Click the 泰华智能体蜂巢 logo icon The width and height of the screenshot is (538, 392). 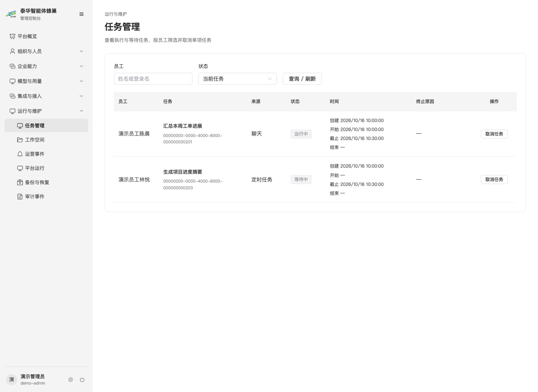click(x=11, y=14)
